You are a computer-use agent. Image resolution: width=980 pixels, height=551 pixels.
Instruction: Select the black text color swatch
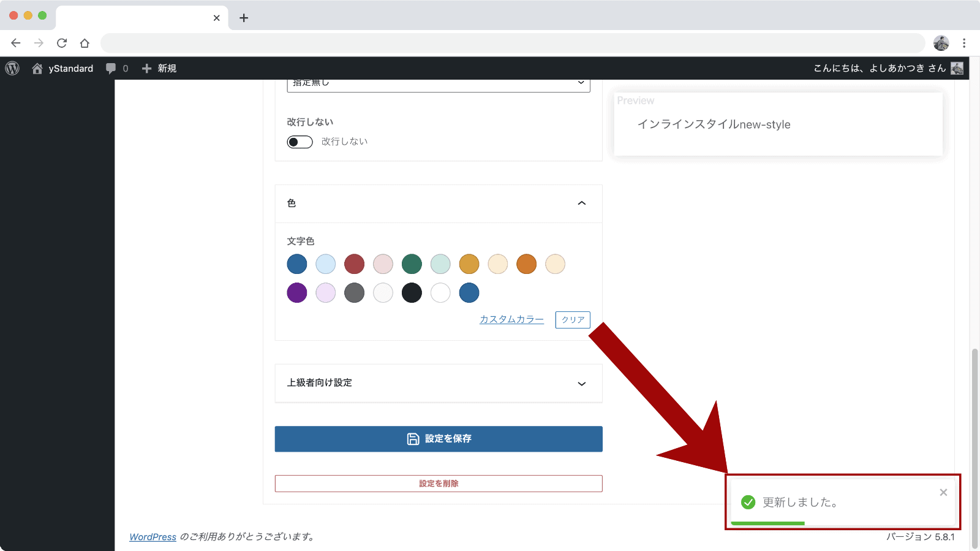(x=412, y=293)
